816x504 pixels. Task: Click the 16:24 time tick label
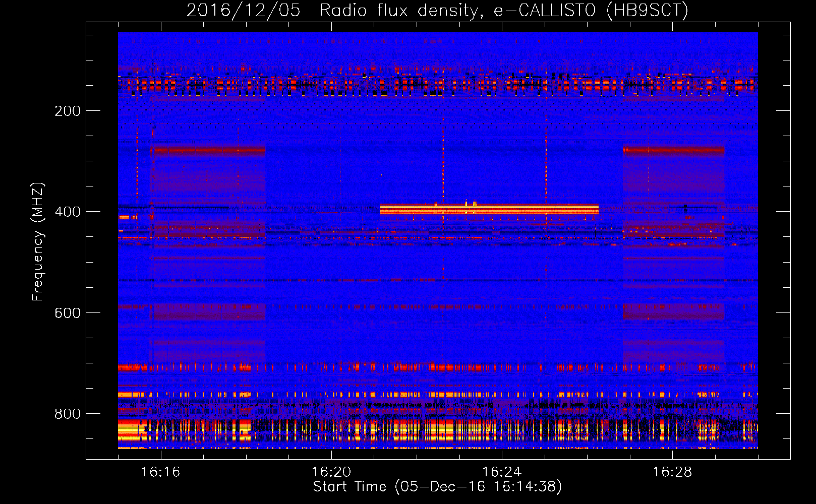(502, 472)
